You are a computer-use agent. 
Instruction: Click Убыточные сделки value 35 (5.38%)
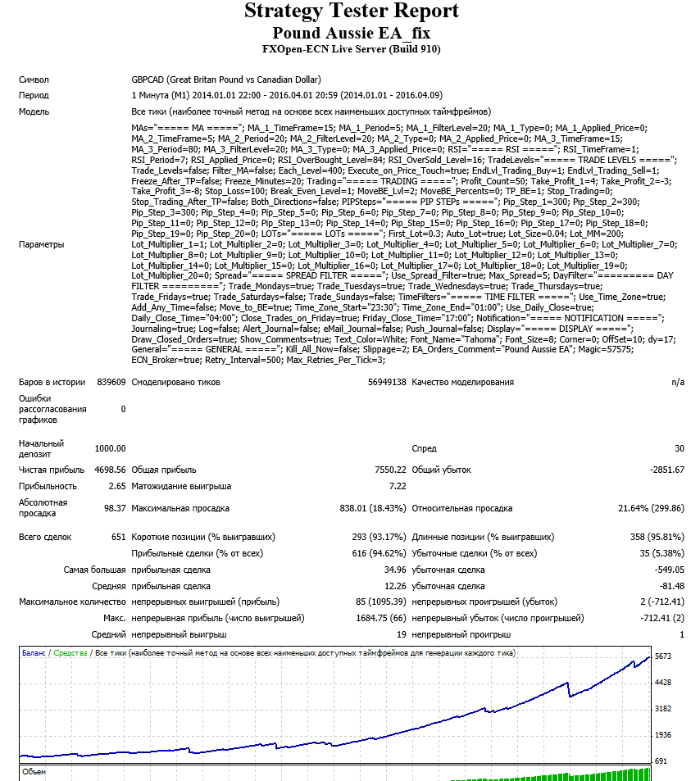[x=661, y=553]
